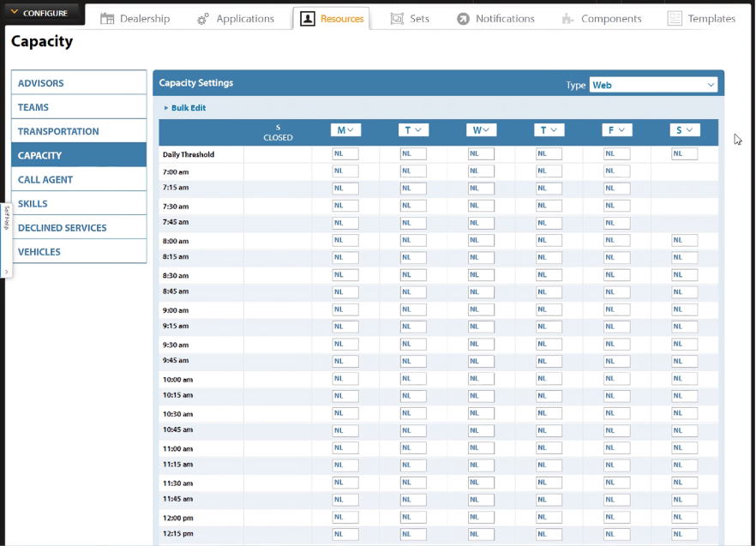This screenshot has height=546, width=756.
Task: Click the 8:00 am Saturday capacity field
Action: click(x=684, y=241)
